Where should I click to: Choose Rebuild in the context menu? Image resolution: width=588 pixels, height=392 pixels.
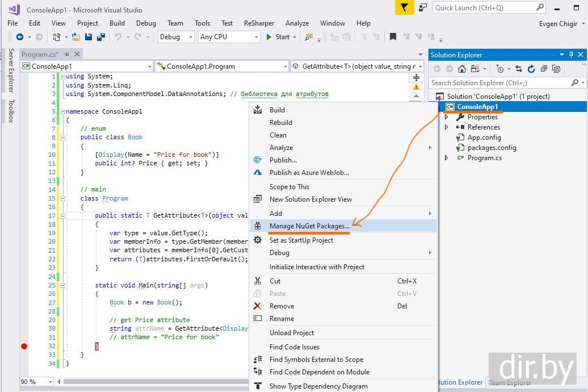pyautogui.click(x=281, y=123)
